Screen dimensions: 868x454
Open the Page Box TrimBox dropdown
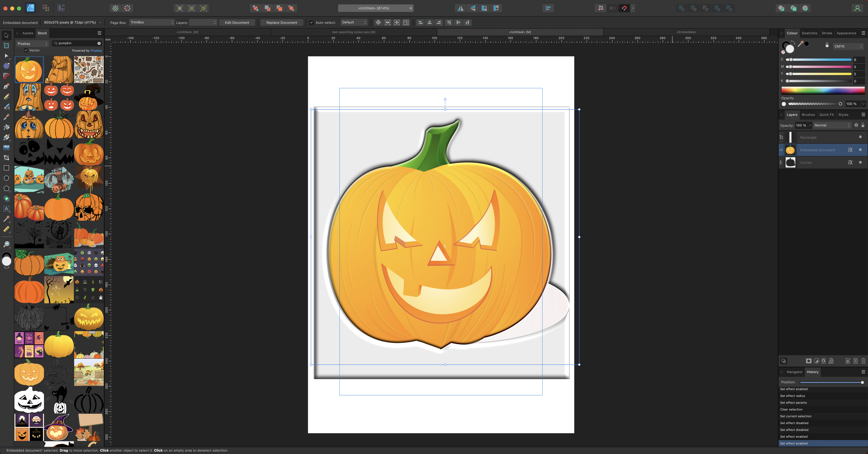[152, 22]
